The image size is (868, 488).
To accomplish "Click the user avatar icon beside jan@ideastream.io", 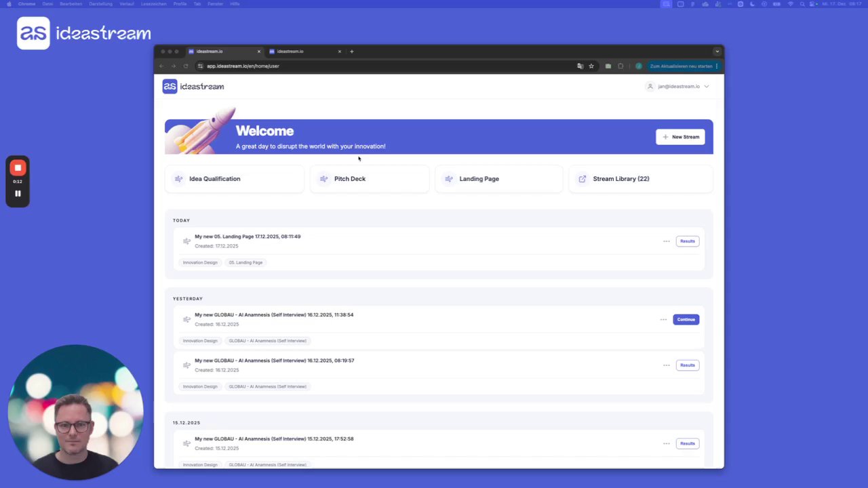I will point(650,86).
